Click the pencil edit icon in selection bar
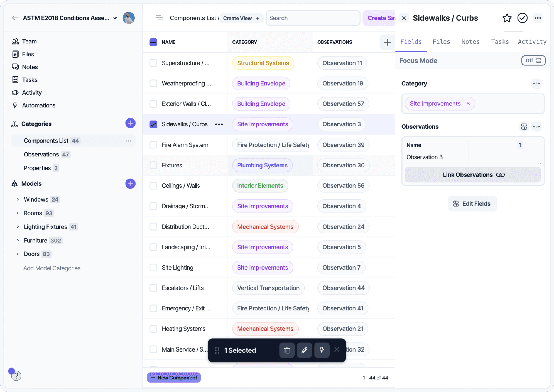 pos(304,350)
